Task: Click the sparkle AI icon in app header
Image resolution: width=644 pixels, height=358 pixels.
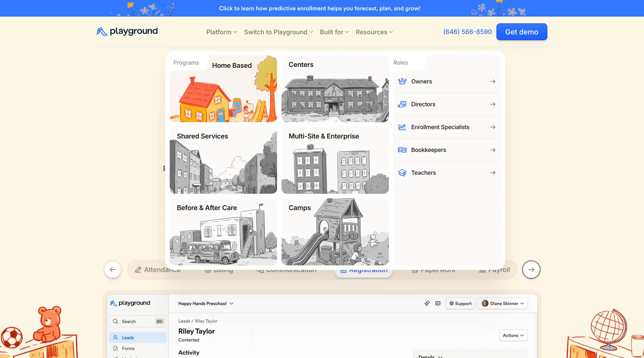Action: [427, 303]
